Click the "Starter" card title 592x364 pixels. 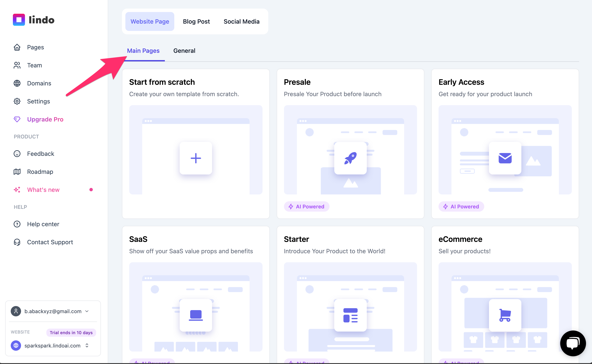pyautogui.click(x=296, y=239)
